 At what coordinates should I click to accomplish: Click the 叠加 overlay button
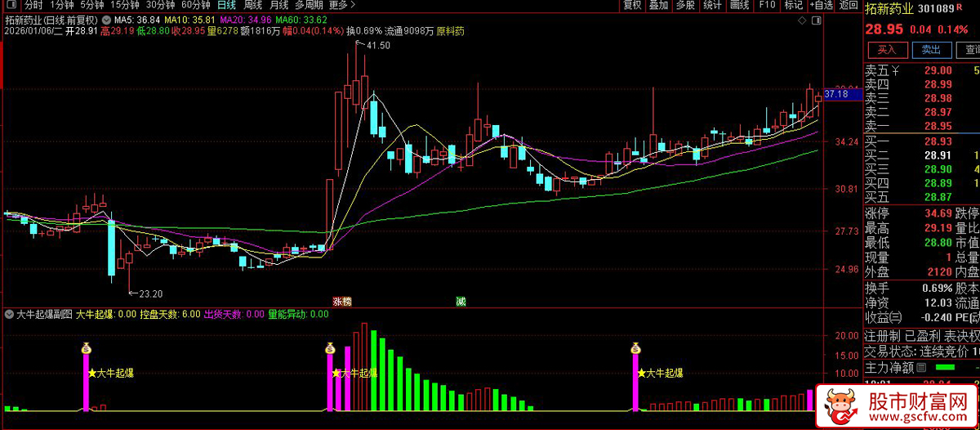658,5
